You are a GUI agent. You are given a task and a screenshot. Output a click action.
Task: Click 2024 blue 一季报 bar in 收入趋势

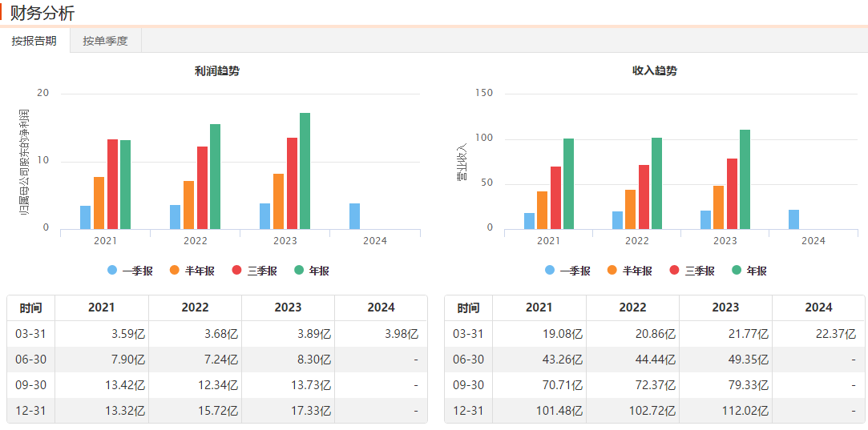coord(793,219)
